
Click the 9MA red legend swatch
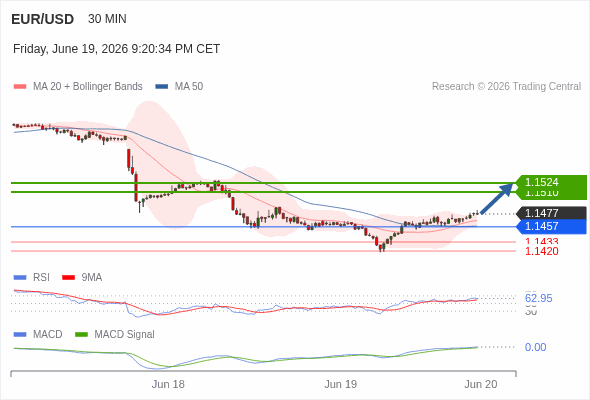tap(68, 278)
